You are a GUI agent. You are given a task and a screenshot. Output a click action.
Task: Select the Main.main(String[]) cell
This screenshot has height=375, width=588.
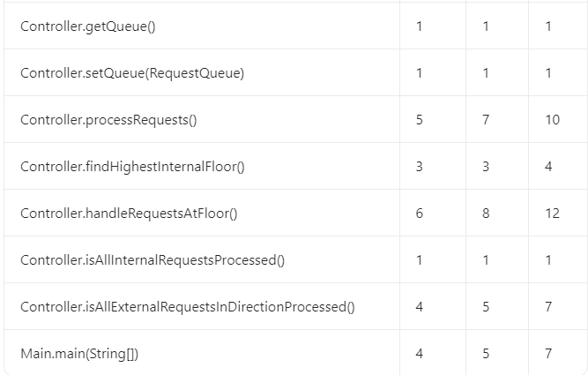coord(79,353)
